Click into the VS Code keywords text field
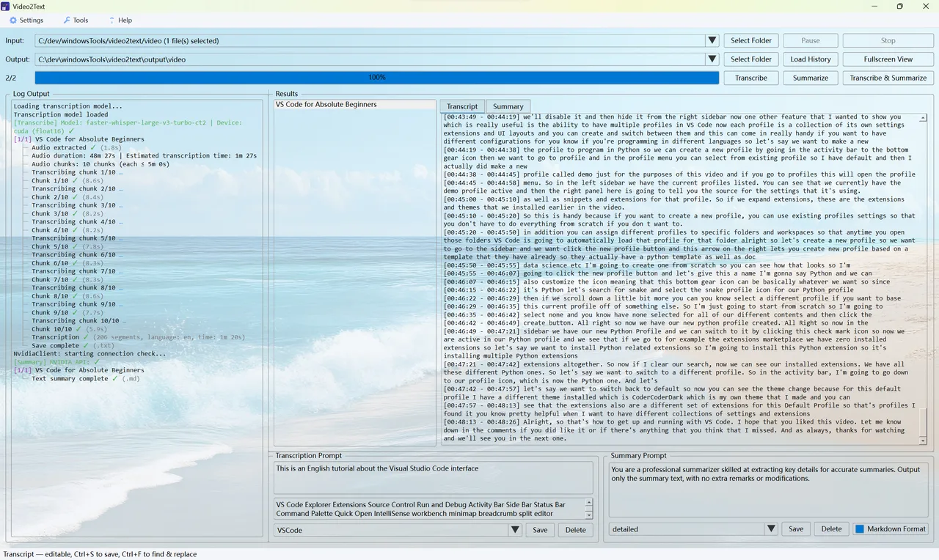Image resolution: width=939 pixels, height=560 pixels. click(x=429, y=509)
